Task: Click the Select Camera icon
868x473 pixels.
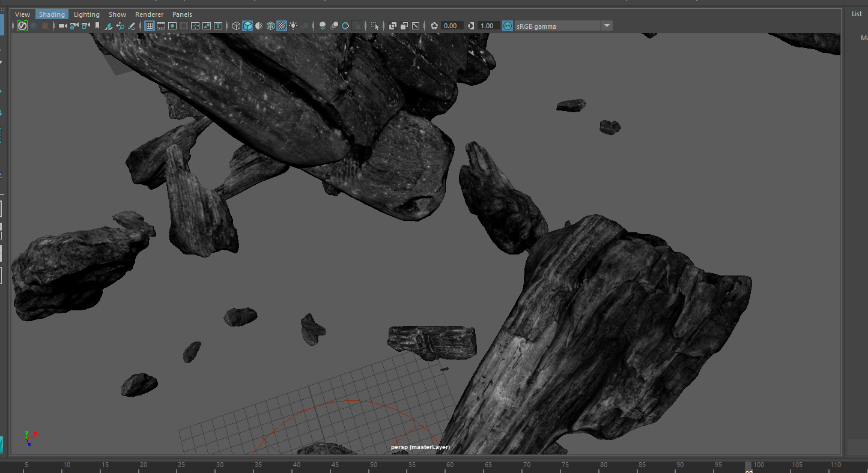Action: pos(62,26)
